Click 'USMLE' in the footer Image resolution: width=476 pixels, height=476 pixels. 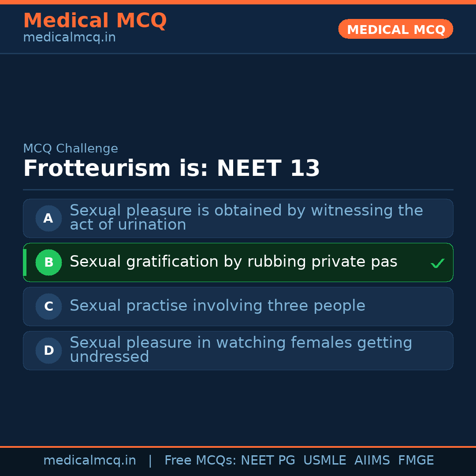[x=324, y=461]
